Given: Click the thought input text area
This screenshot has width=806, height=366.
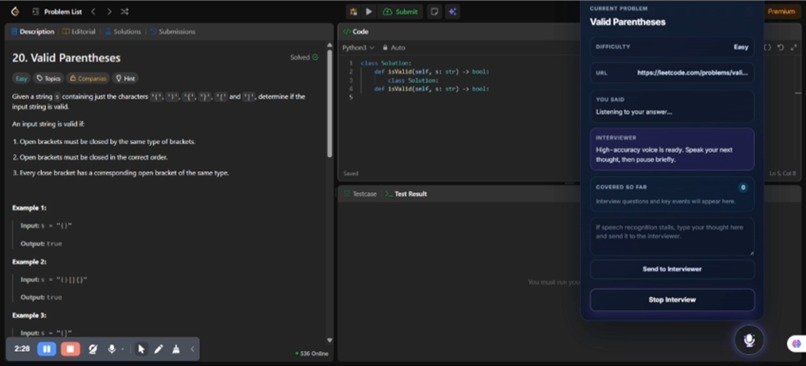Looking at the screenshot, I should pos(672,236).
